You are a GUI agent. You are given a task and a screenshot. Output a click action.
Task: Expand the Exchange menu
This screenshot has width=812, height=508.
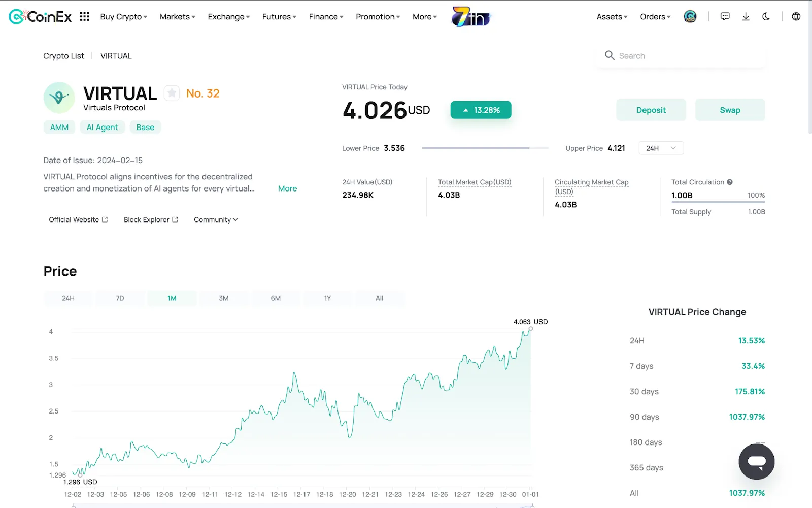(x=229, y=17)
